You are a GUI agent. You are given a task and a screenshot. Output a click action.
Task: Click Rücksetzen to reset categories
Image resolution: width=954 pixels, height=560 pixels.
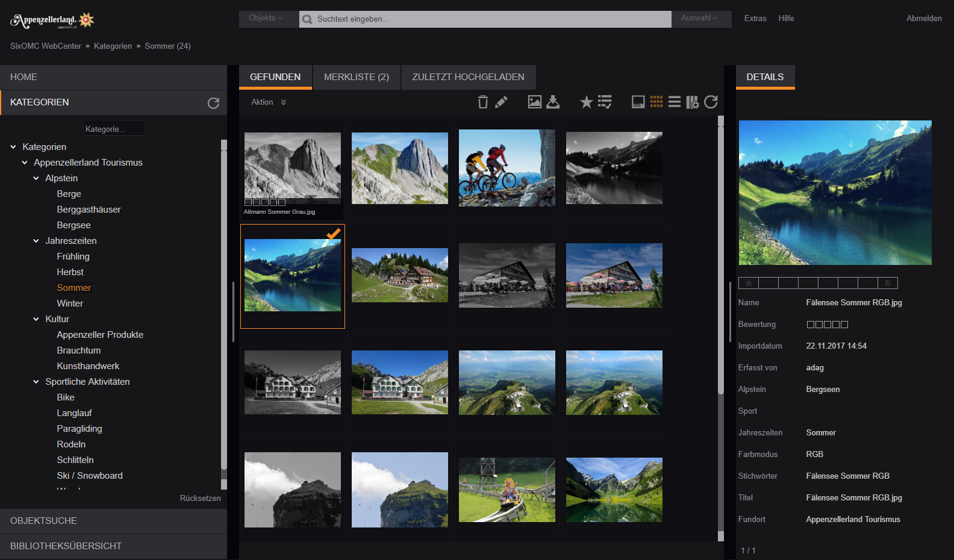coord(200,499)
